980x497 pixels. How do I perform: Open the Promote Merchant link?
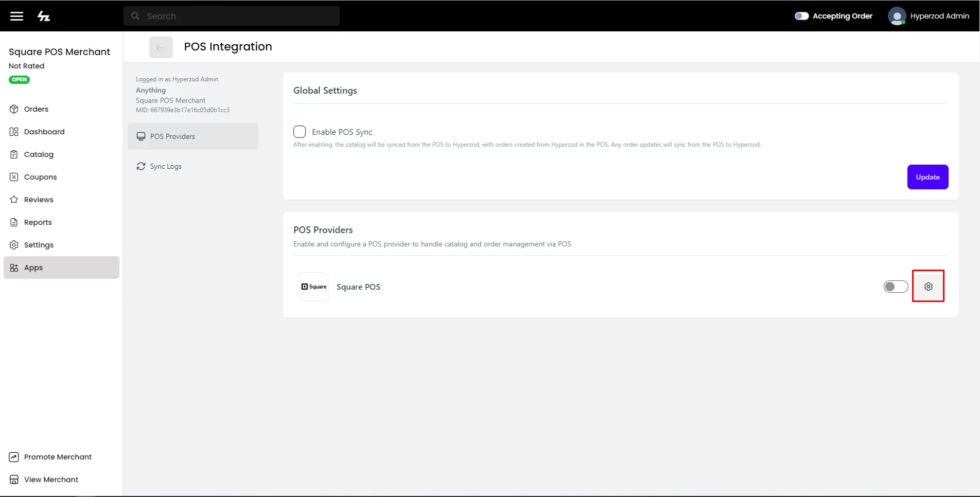coord(61,457)
